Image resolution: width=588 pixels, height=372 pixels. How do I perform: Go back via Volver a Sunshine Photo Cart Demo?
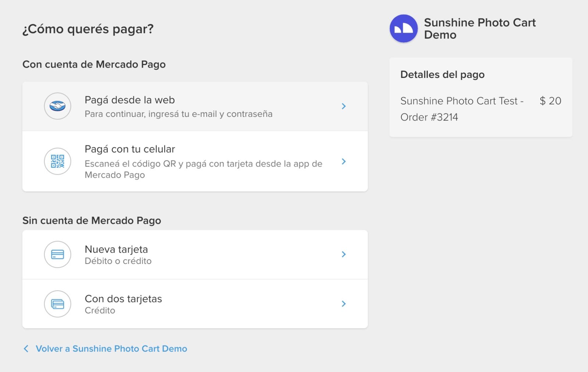click(111, 348)
